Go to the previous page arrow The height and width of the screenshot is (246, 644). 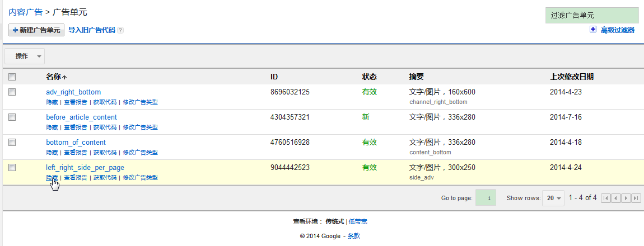point(615,198)
